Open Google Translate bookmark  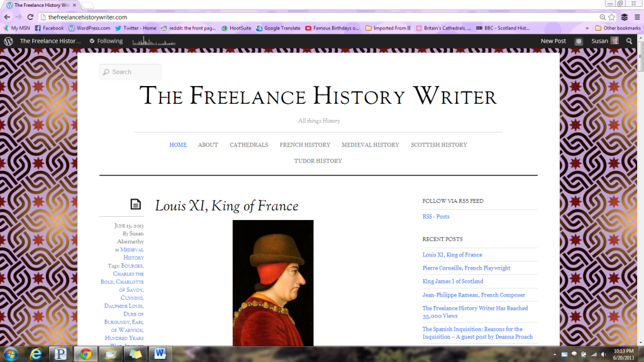pyautogui.click(x=278, y=28)
